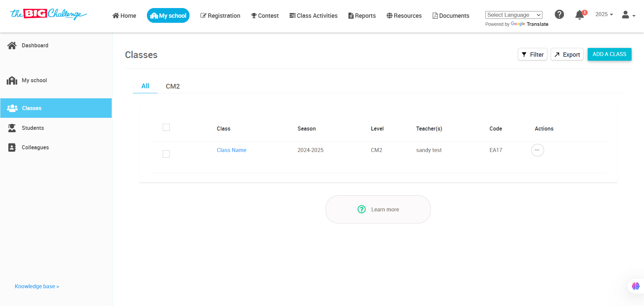Open the Resources menu

pos(404,15)
